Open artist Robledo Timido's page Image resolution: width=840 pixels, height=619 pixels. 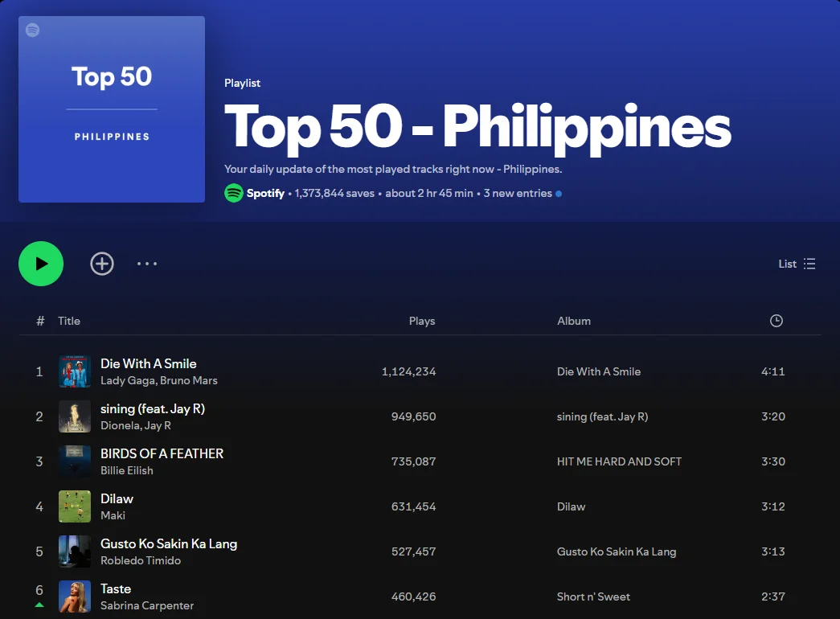[141, 560]
